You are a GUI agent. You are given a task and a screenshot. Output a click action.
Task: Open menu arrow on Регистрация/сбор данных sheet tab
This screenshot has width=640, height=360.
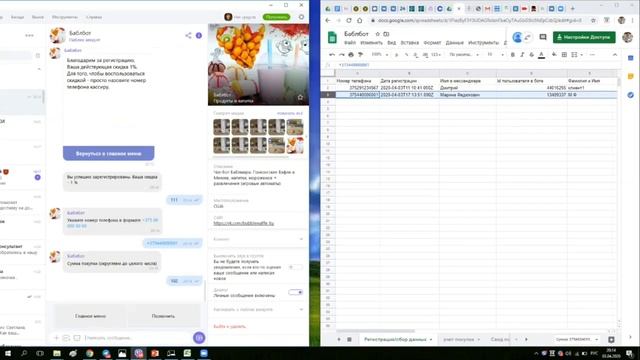click(x=431, y=340)
